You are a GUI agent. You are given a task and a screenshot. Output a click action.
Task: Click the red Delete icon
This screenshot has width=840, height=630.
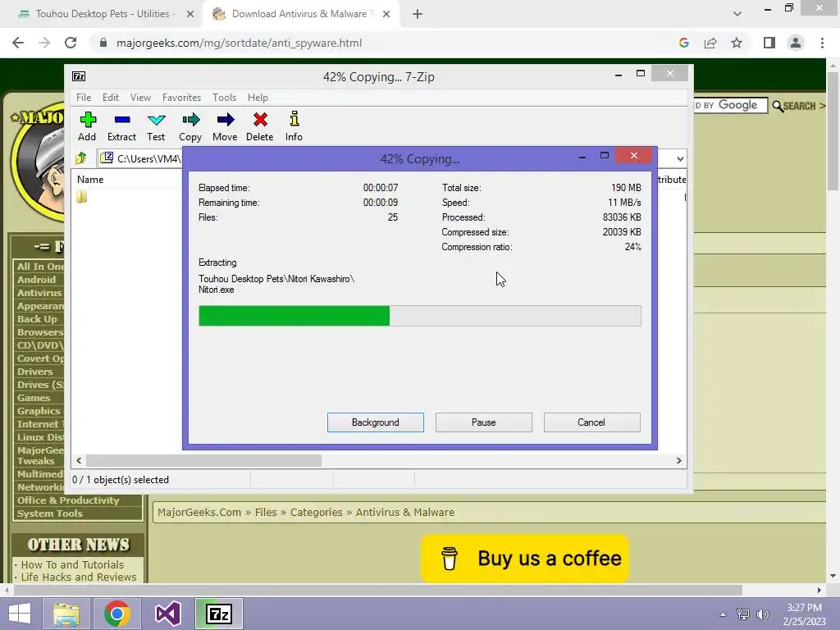coord(260,126)
